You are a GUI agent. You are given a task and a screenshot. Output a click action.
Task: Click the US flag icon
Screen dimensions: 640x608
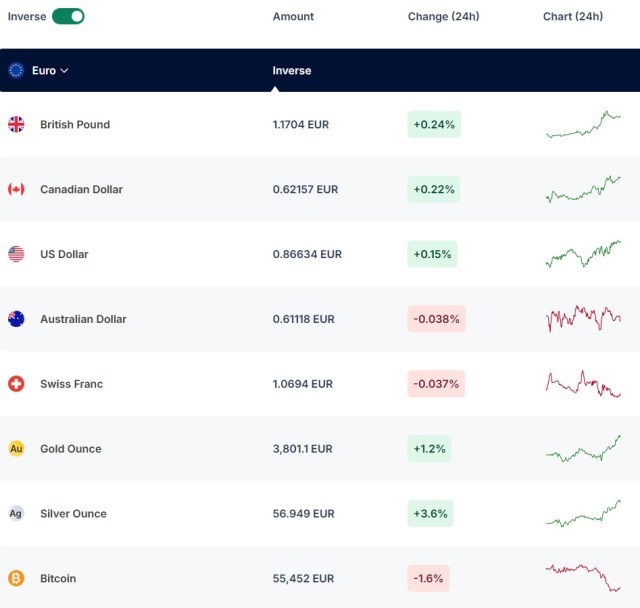(x=16, y=254)
